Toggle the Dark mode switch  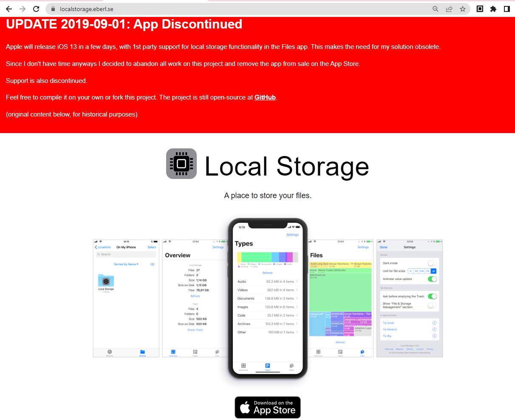[x=432, y=263]
